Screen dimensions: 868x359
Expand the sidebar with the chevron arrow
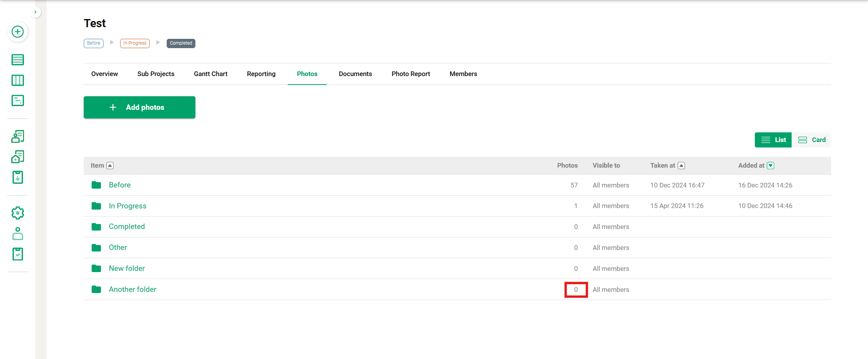pos(35,12)
